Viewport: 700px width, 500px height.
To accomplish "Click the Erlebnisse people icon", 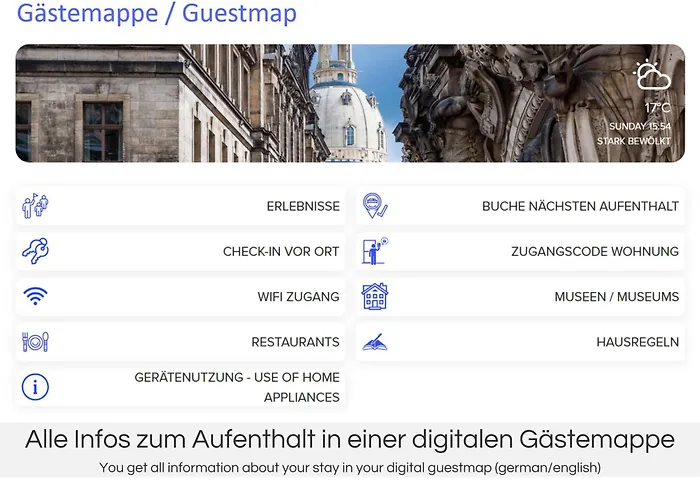I will (36, 206).
